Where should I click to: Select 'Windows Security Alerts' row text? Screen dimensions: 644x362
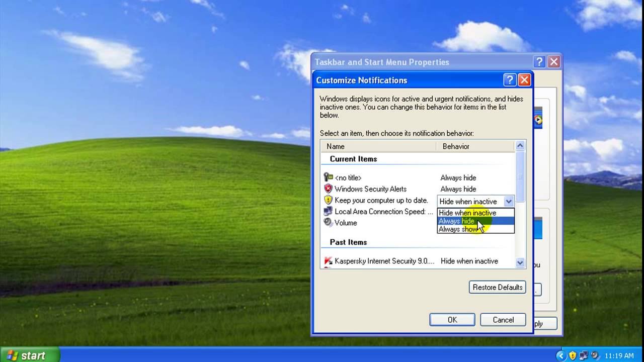tap(370, 189)
